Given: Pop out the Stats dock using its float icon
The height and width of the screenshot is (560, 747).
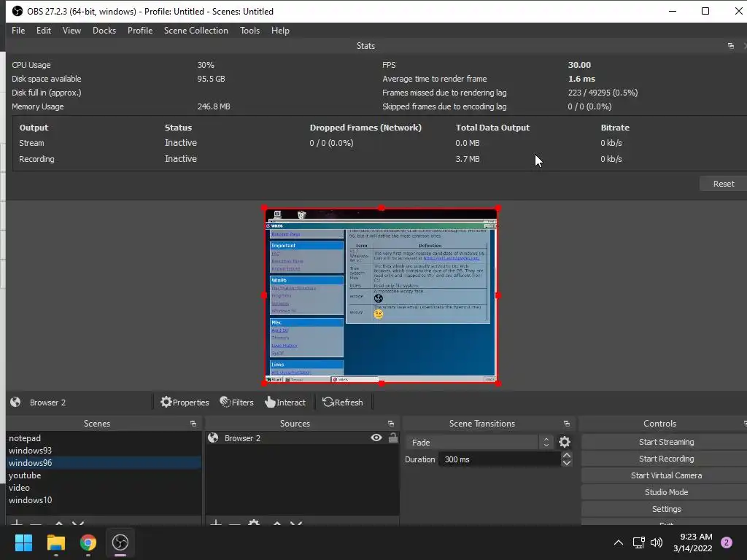Looking at the screenshot, I should point(731,46).
